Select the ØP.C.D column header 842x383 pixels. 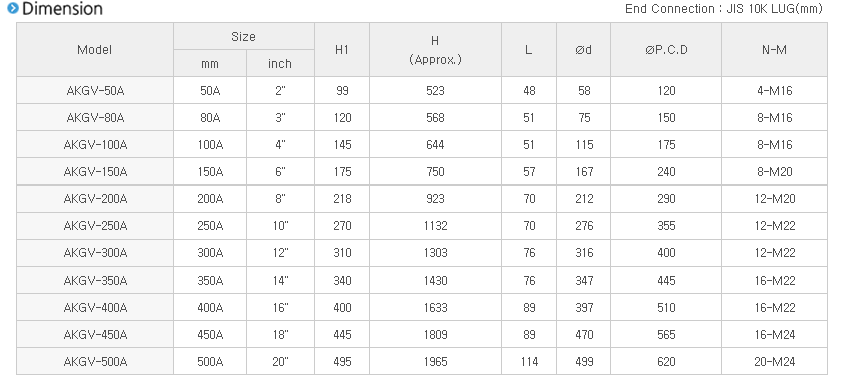[666, 50]
